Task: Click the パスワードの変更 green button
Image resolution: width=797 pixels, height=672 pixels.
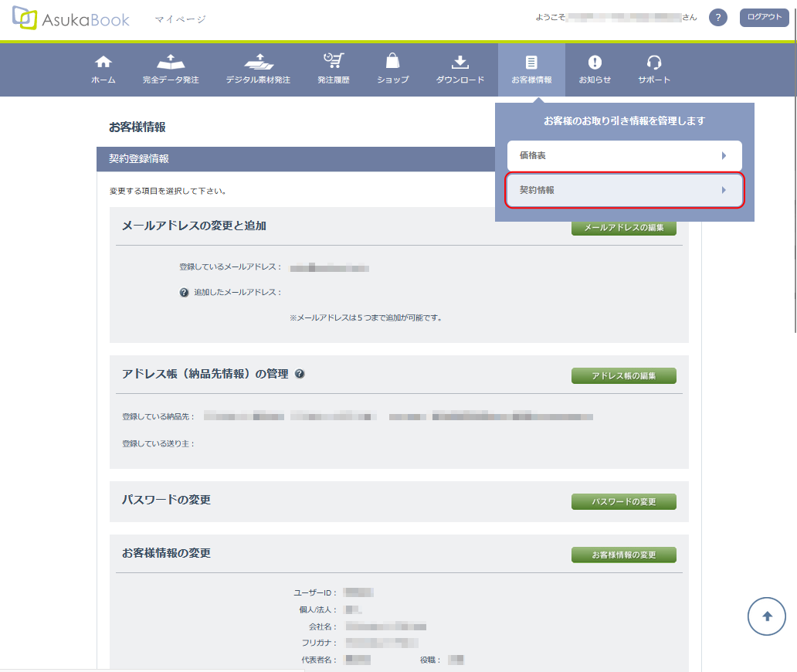Action: (x=623, y=502)
